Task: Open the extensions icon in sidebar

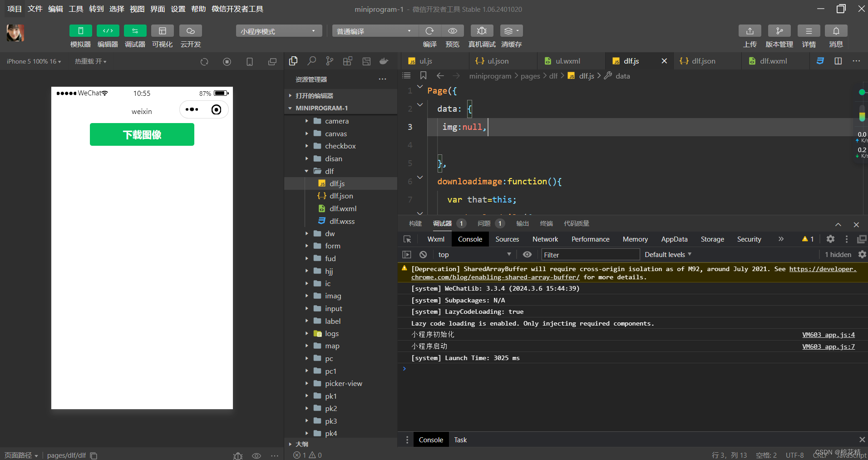Action: (x=348, y=61)
